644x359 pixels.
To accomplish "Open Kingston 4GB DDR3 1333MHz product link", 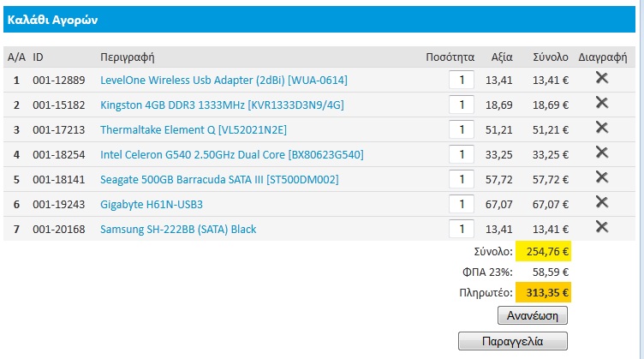I will tap(222, 105).
